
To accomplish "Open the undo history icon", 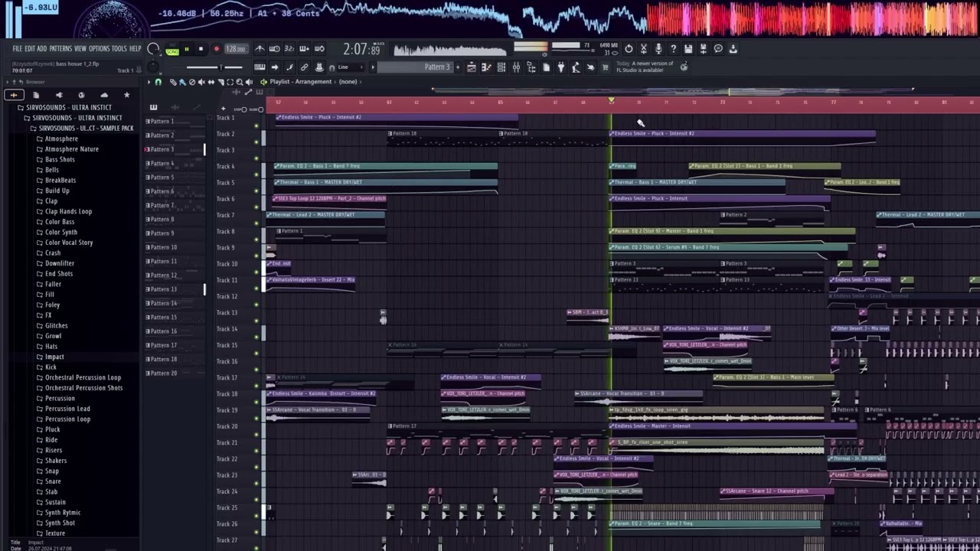I will tap(629, 49).
